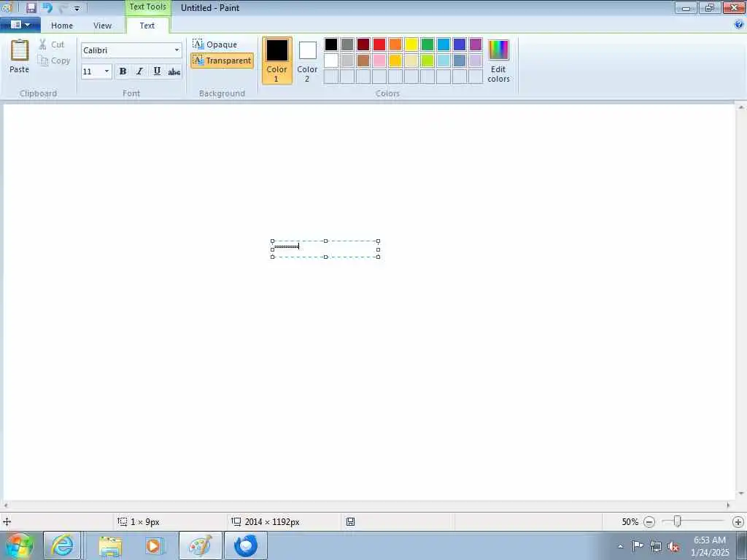Toggle Italic text formatting

click(139, 71)
